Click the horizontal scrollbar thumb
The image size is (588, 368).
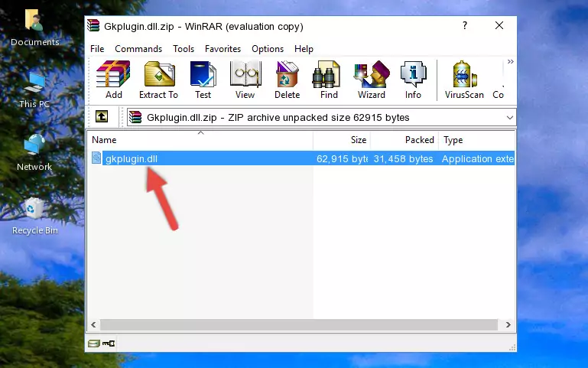point(299,325)
